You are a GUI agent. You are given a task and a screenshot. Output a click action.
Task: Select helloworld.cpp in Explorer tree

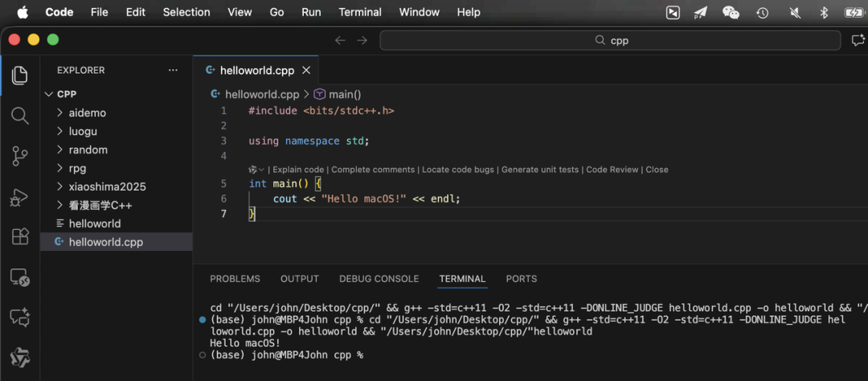pyautogui.click(x=117, y=242)
